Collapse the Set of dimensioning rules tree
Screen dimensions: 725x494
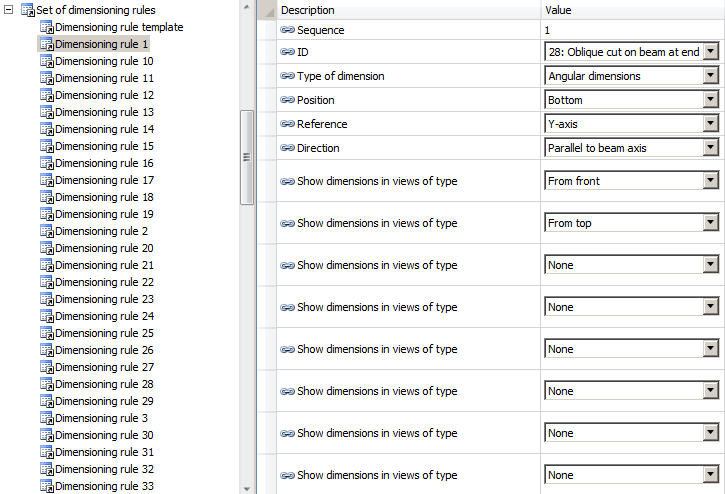[10, 10]
